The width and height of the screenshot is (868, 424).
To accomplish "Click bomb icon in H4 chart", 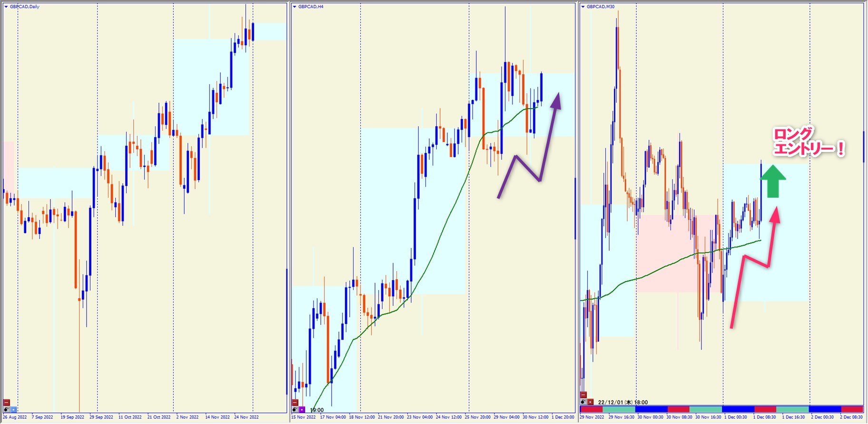I will coord(295,409).
